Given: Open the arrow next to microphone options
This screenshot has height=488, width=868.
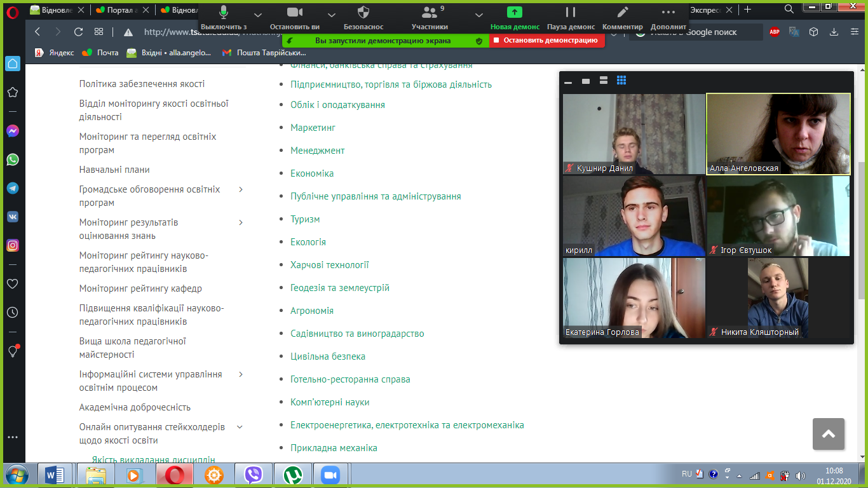Looking at the screenshot, I should [x=257, y=15].
